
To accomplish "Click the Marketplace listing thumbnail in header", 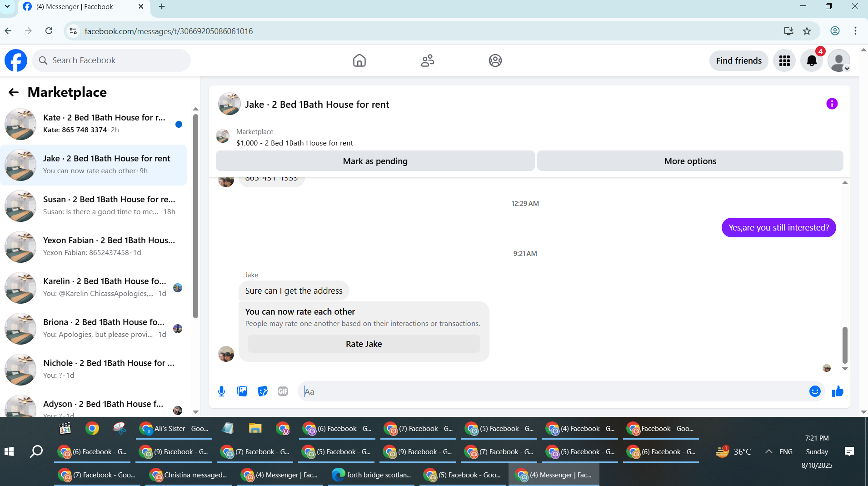I will [x=223, y=136].
